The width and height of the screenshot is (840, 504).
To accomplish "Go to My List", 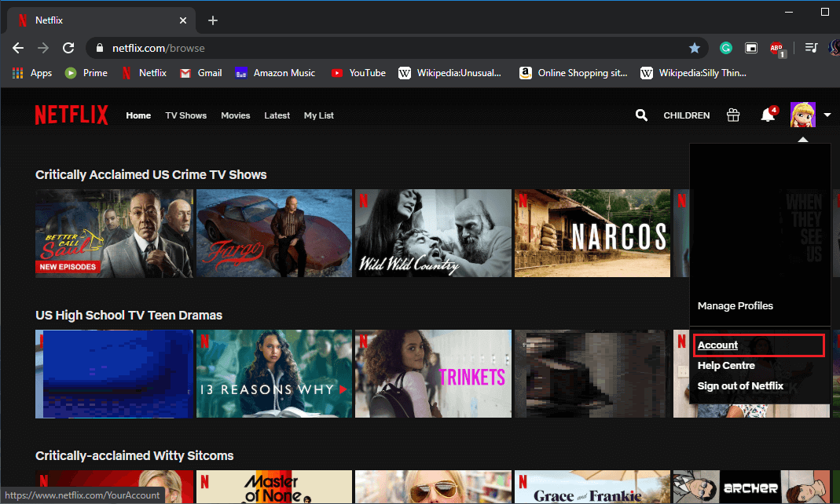I will (x=319, y=115).
